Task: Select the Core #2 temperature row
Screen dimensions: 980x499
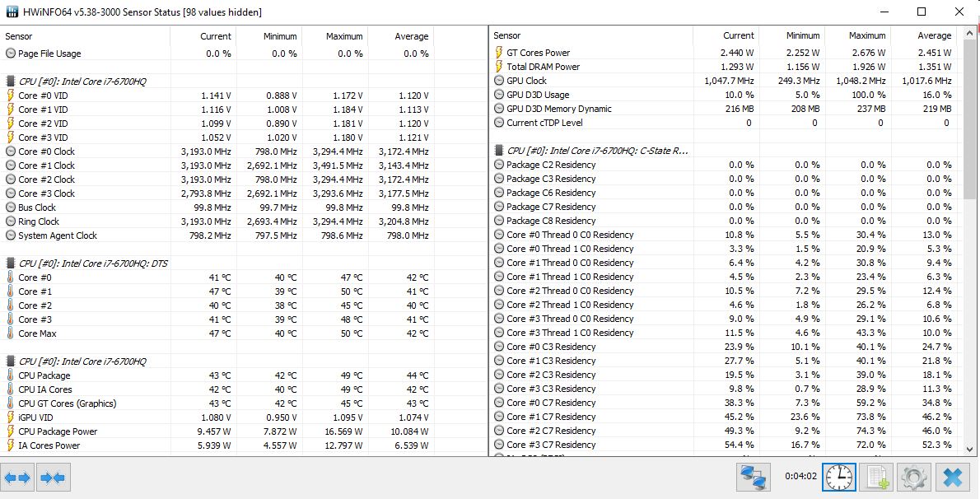Action: pyautogui.click(x=217, y=305)
